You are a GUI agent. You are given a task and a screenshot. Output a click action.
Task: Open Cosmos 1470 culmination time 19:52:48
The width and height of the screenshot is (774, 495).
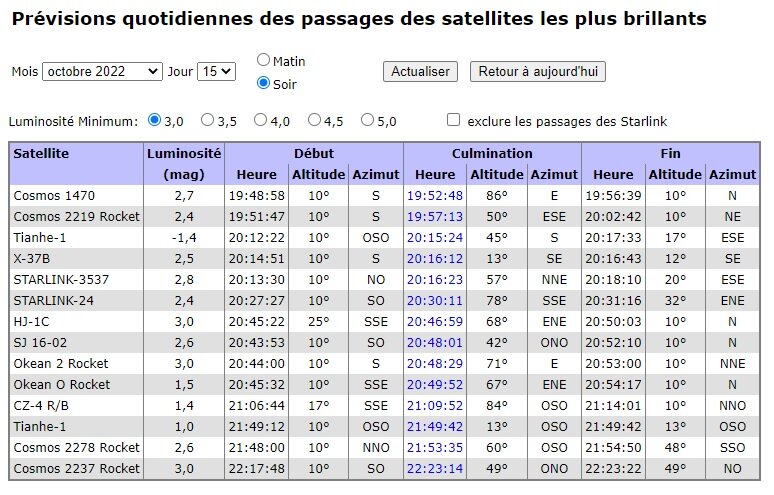[435, 195]
